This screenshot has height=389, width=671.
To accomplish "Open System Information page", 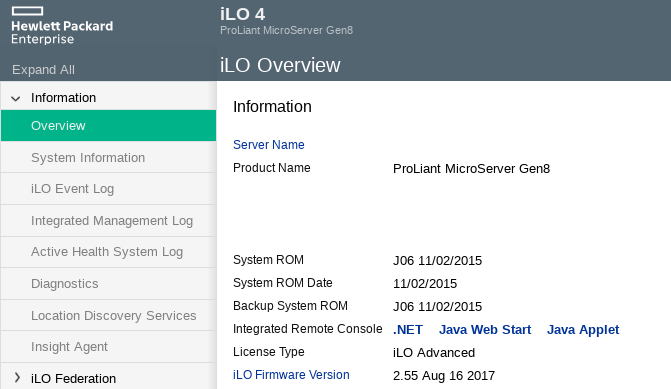I will pyautogui.click(x=108, y=157).
